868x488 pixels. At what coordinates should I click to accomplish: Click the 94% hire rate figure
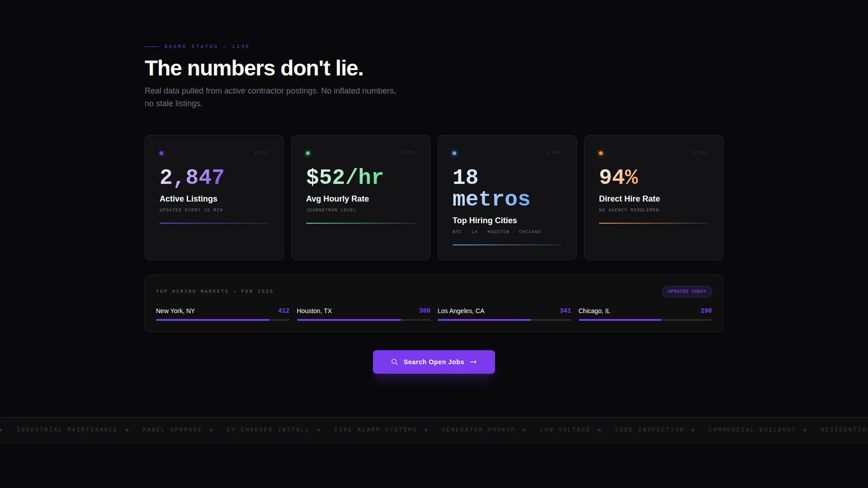pos(619,177)
